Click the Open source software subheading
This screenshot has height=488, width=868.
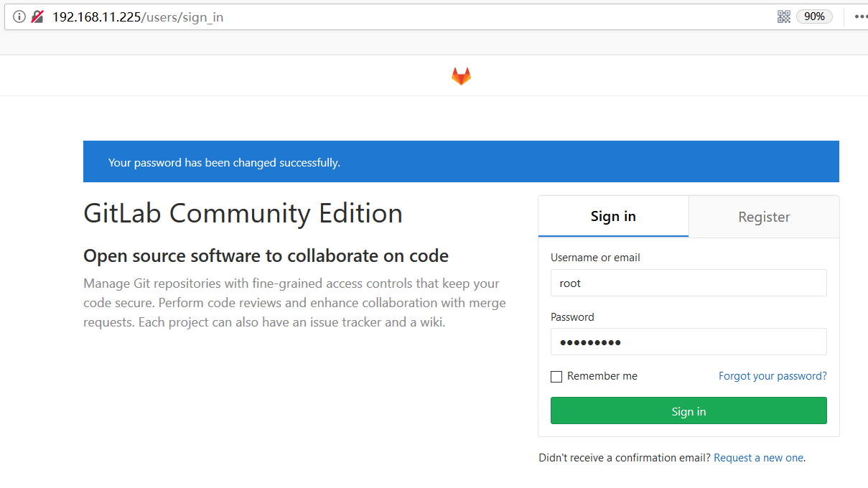(266, 256)
